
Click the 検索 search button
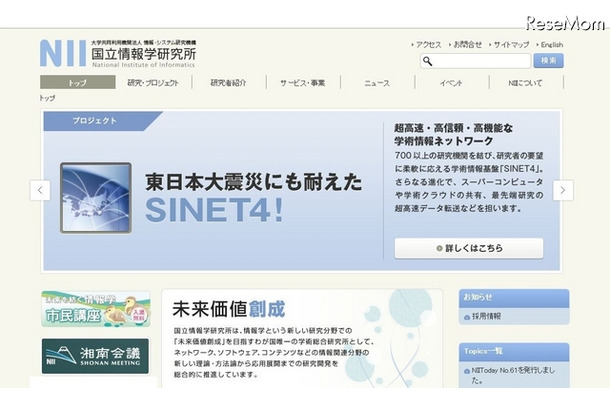pyautogui.click(x=548, y=61)
